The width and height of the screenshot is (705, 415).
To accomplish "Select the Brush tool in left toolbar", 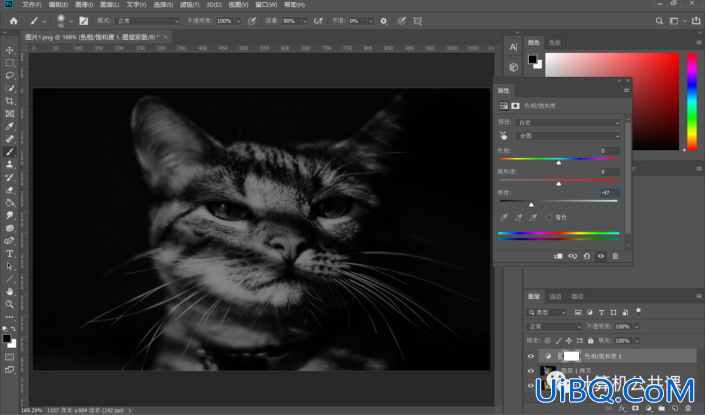I will coord(9,152).
